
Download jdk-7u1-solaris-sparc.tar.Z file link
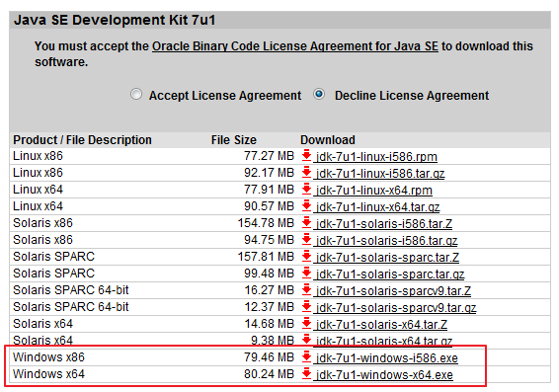(387, 258)
